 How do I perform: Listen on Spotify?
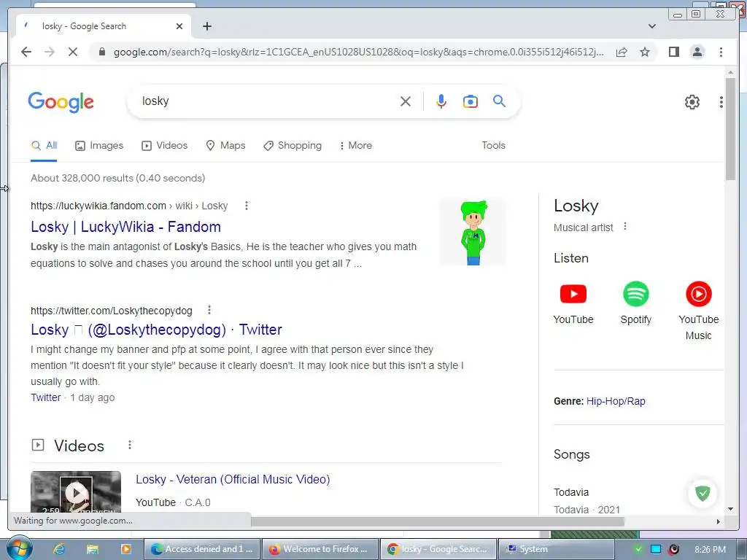point(635,303)
